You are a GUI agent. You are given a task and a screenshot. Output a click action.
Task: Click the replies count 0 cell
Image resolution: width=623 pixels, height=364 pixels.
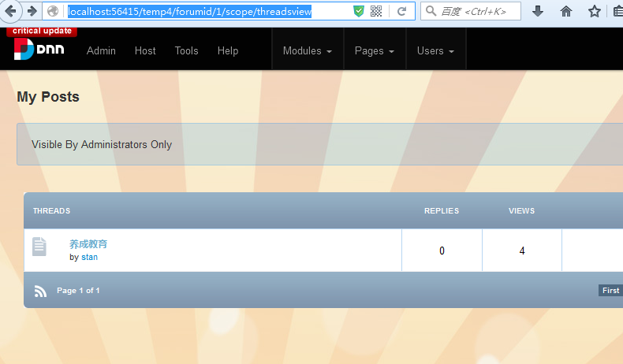[442, 251]
